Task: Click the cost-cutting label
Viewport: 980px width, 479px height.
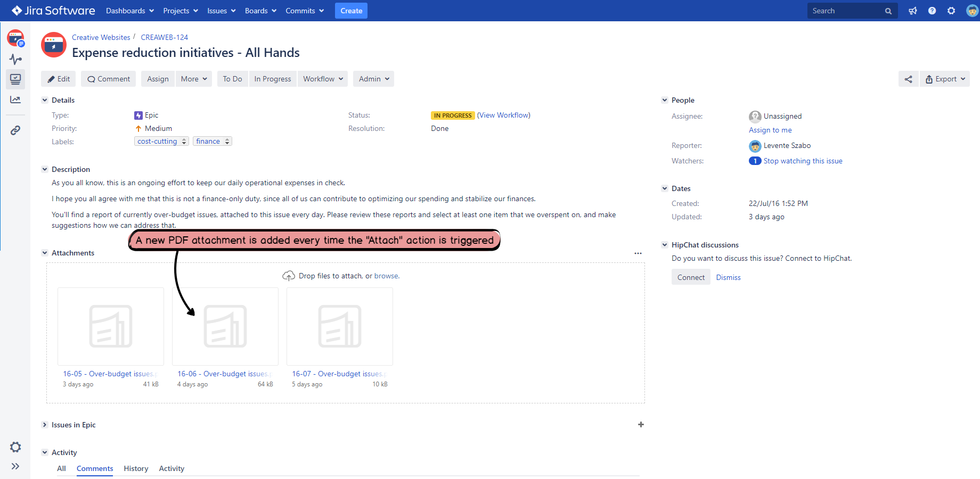Action: [157, 141]
